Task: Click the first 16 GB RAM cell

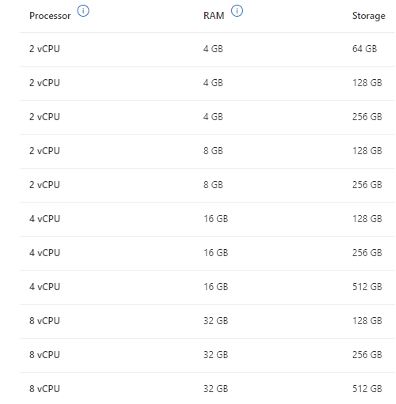Action: (x=216, y=219)
